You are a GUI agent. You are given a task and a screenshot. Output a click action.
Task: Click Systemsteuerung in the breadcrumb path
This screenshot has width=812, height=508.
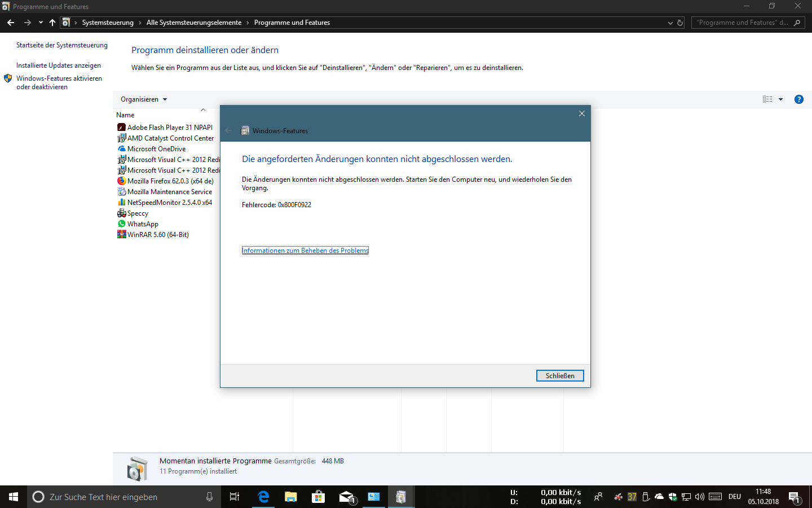(x=108, y=23)
